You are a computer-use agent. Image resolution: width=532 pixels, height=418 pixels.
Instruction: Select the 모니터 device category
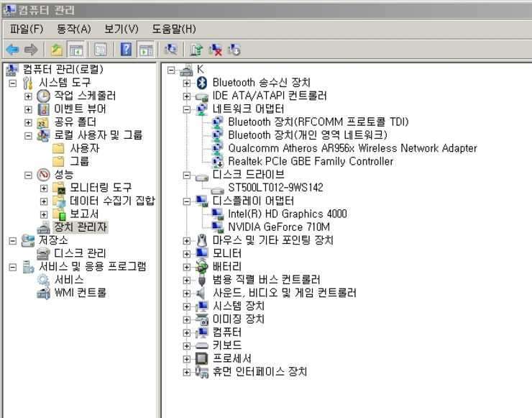pyautogui.click(x=227, y=253)
